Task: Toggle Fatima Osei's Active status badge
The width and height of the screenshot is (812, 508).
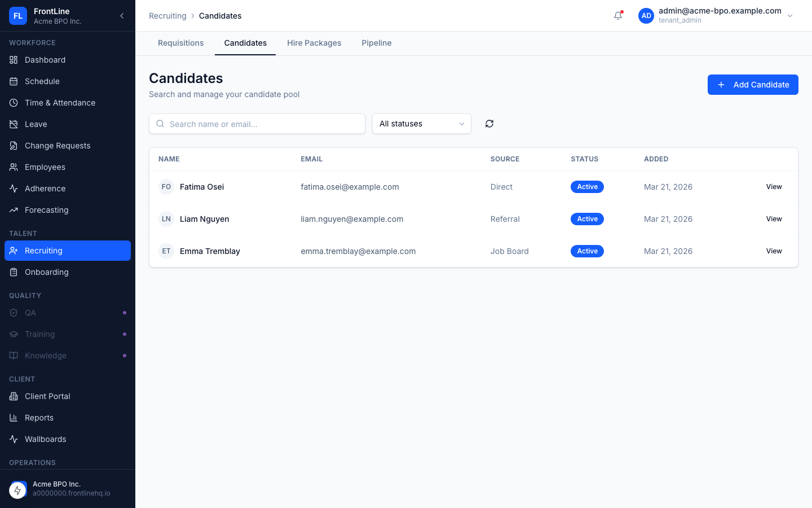Action: coord(587,187)
